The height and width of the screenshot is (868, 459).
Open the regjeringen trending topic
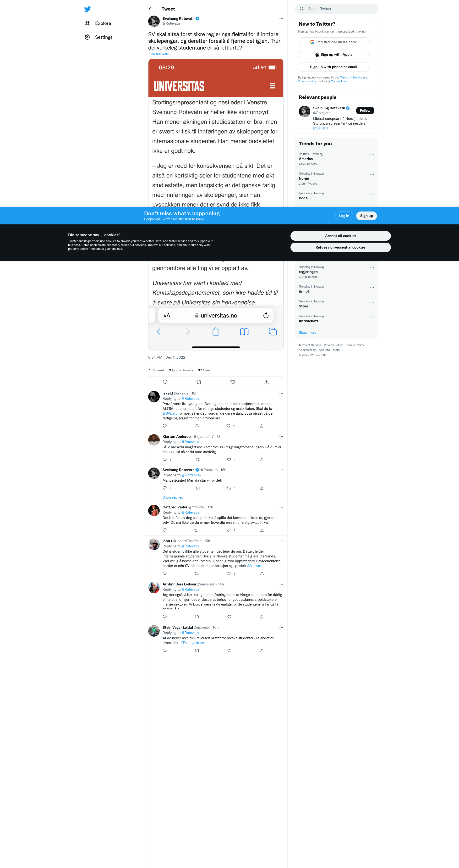pos(336,272)
